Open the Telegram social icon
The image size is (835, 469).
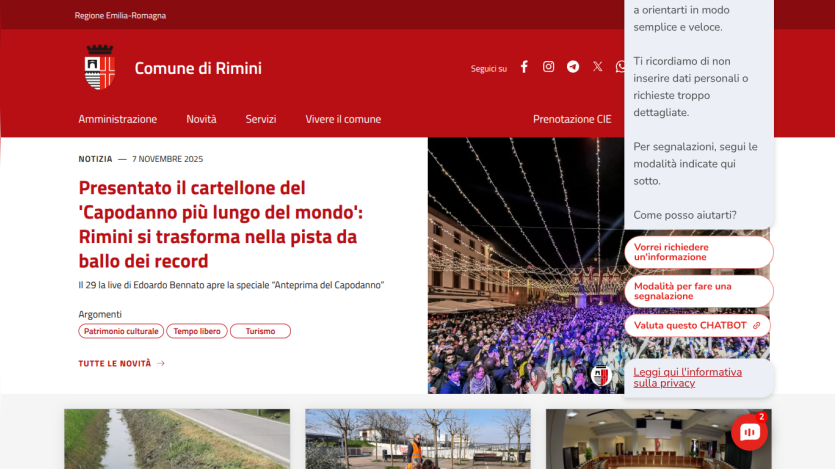click(x=573, y=67)
